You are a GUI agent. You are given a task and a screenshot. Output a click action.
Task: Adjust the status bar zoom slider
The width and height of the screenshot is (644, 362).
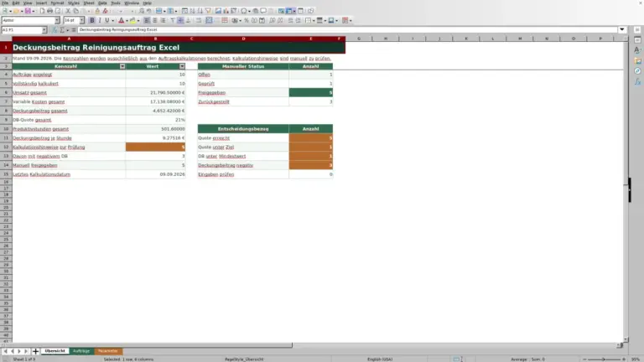click(x=604, y=359)
